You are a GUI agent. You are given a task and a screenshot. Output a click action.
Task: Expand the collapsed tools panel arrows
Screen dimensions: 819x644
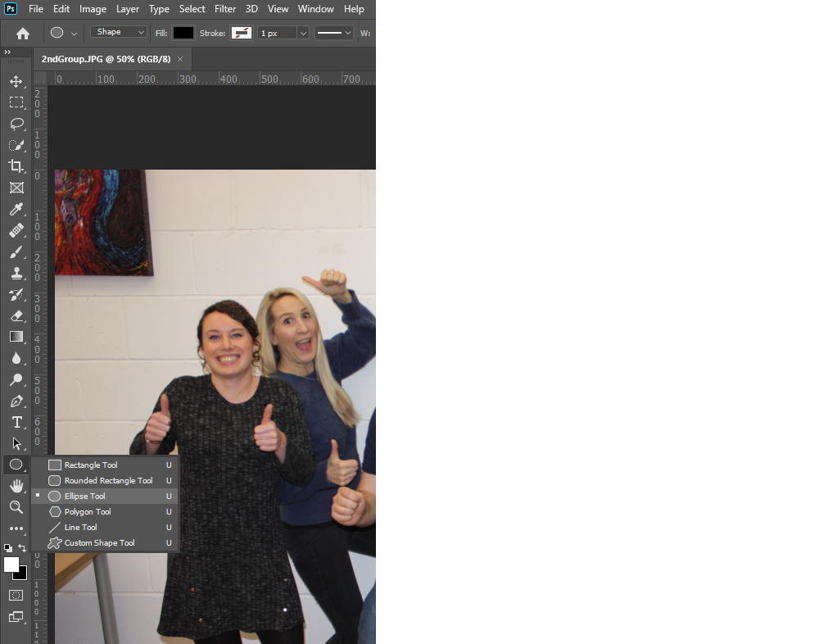(7, 52)
